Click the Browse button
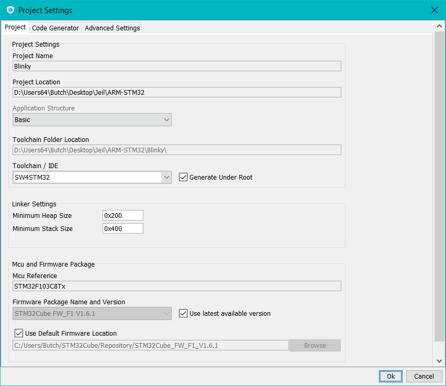The height and width of the screenshot is (386, 446). coord(315,345)
